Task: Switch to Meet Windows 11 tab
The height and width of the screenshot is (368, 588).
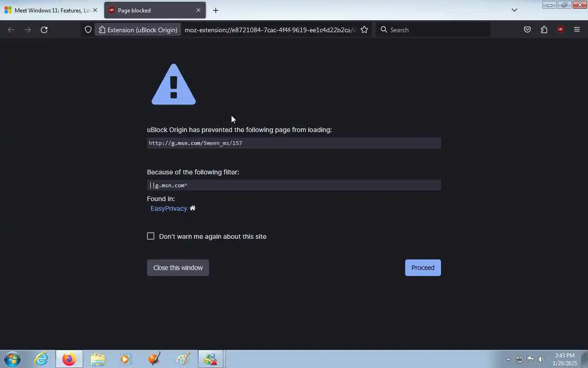Action: pyautogui.click(x=51, y=10)
